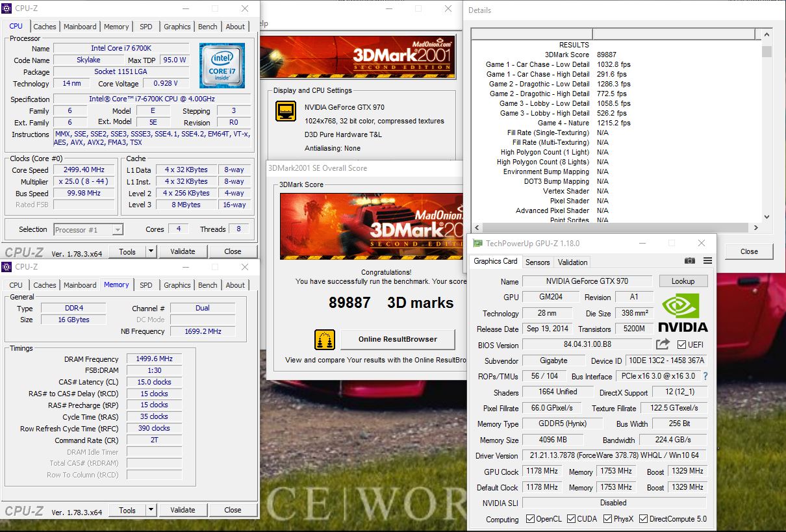
Task: Select Graphics Card tab in GPU-Z
Action: (496, 261)
